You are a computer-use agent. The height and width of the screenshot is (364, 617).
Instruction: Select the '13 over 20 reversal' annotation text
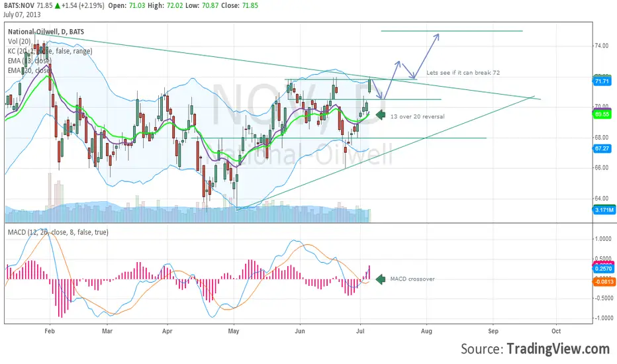tap(418, 116)
